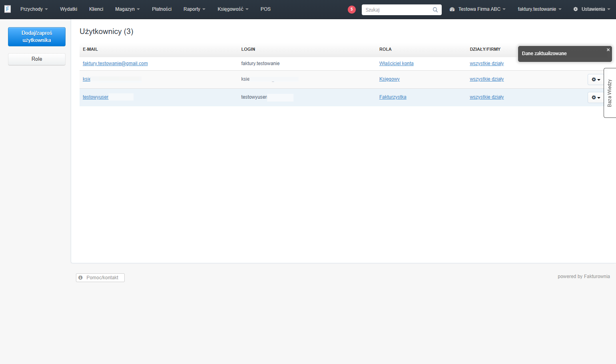Viewport: 616px width, 364px height.
Task: Open gear menu for Fakturzystka user row
Action: (596, 97)
